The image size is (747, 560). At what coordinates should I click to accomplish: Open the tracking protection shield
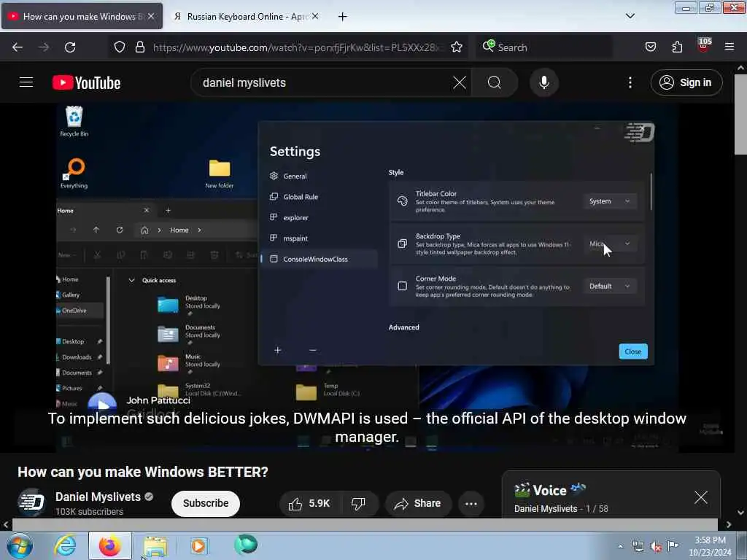[x=120, y=47]
